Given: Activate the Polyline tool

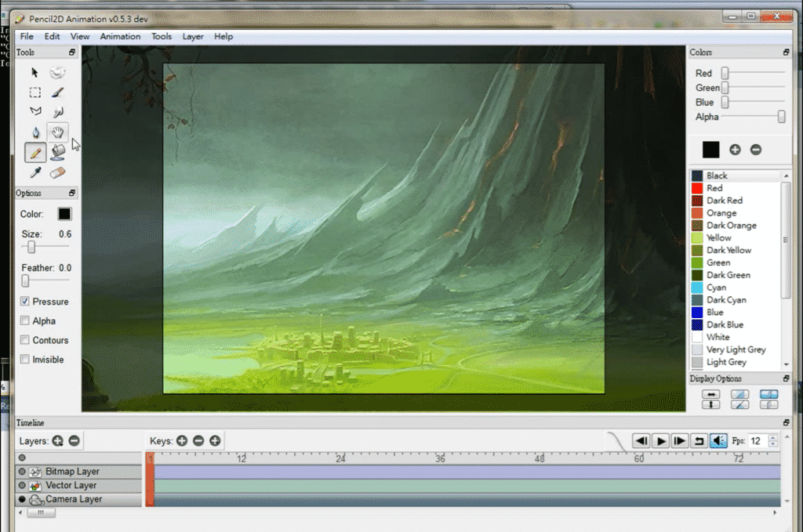Looking at the screenshot, I should (x=35, y=112).
